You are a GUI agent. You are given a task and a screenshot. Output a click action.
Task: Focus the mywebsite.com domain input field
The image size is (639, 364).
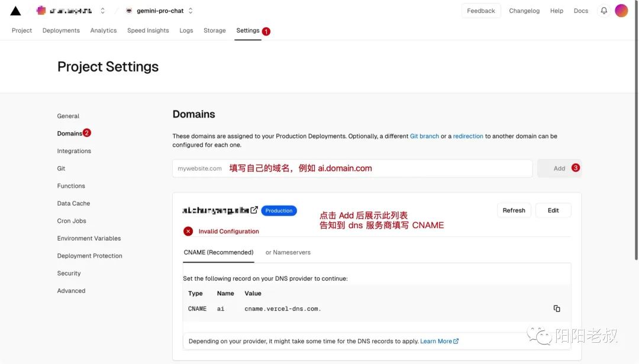pos(352,168)
